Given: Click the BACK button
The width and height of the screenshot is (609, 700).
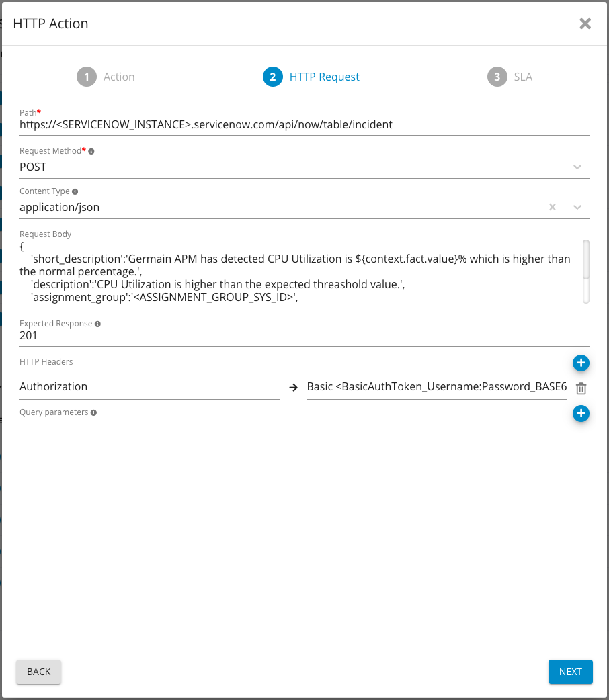Looking at the screenshot, I should 38,672.
